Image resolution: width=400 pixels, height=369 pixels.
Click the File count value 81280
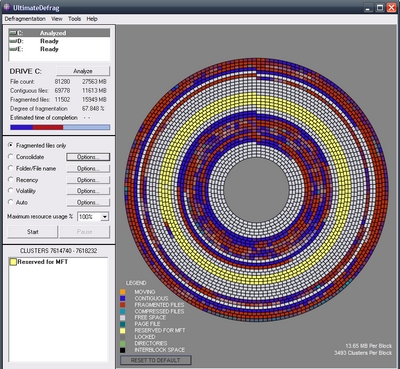tap(62, 82)
